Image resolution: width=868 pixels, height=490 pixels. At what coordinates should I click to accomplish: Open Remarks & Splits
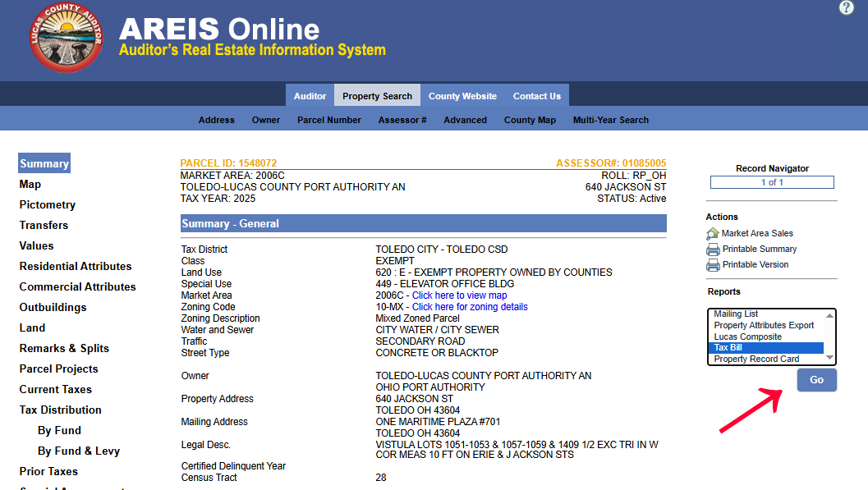click(64, 348)
